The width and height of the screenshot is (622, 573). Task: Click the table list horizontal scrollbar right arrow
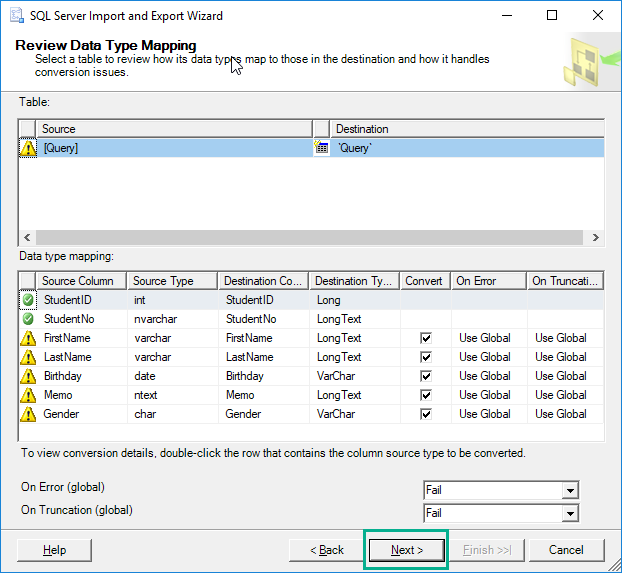click(595, 238)
